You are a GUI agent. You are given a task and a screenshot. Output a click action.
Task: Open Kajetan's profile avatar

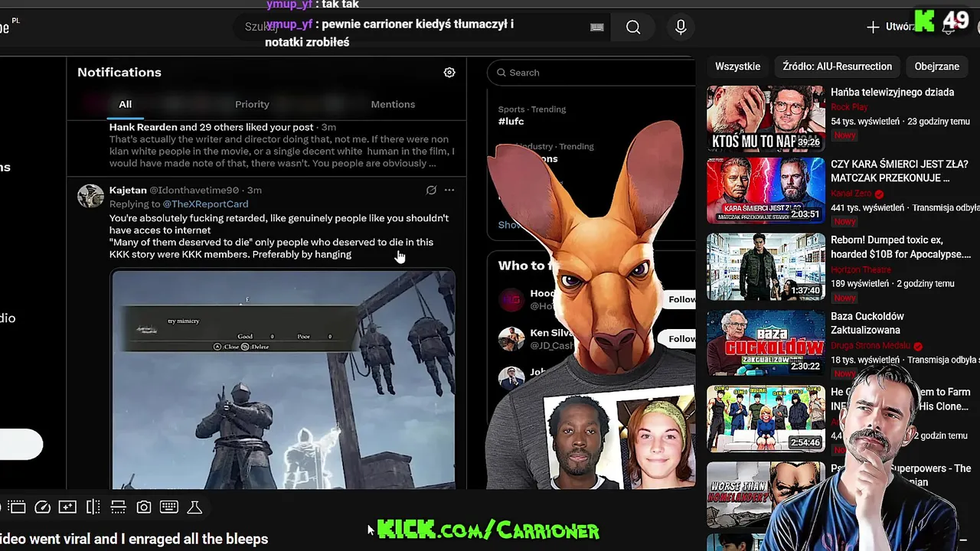pyautogui.click(x=90, y=196)
